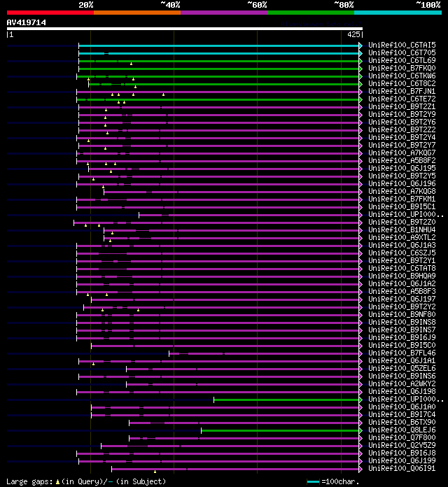
Task: Select label UniRef100_B9T2Z1
Action: (x=402, y=106)
